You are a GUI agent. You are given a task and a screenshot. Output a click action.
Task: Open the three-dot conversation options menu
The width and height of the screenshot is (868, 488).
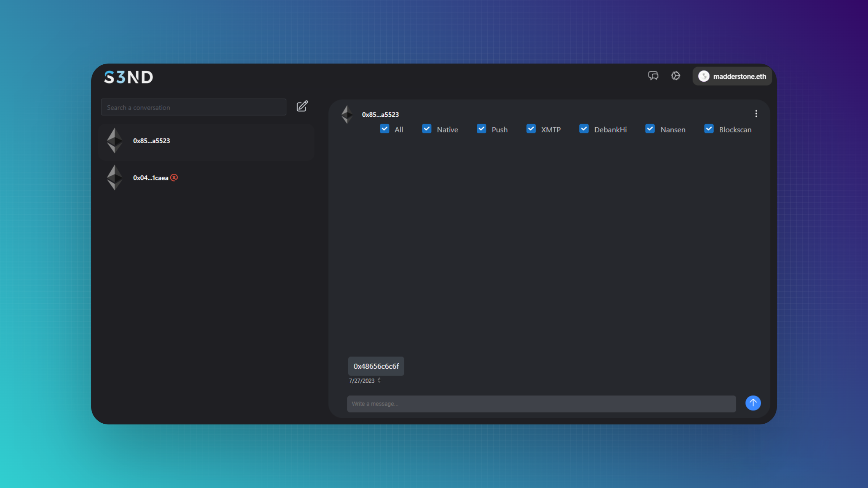click(x=756, y=114)
